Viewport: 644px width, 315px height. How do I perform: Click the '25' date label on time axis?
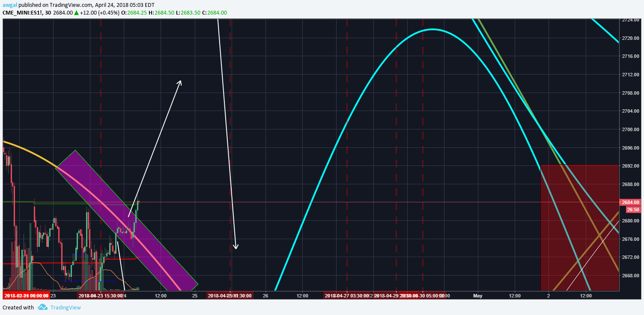point(195,296)
